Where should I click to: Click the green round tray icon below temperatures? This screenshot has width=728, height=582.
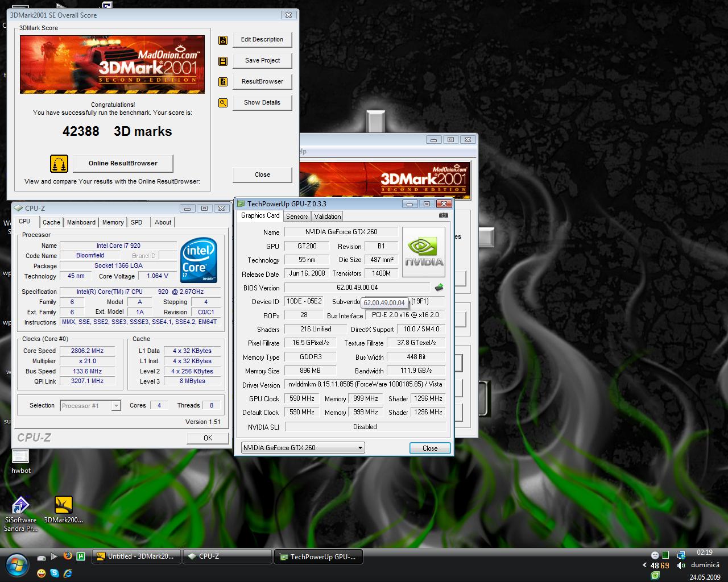point(655,576)
